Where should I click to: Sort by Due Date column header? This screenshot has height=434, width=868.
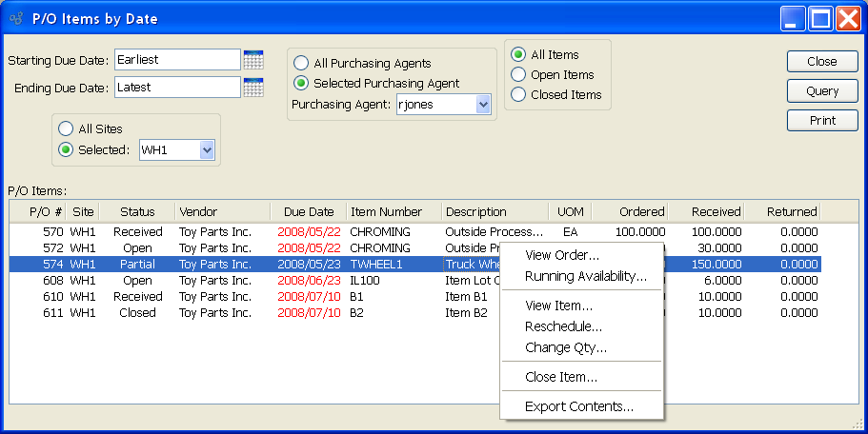tap(309, 211)
